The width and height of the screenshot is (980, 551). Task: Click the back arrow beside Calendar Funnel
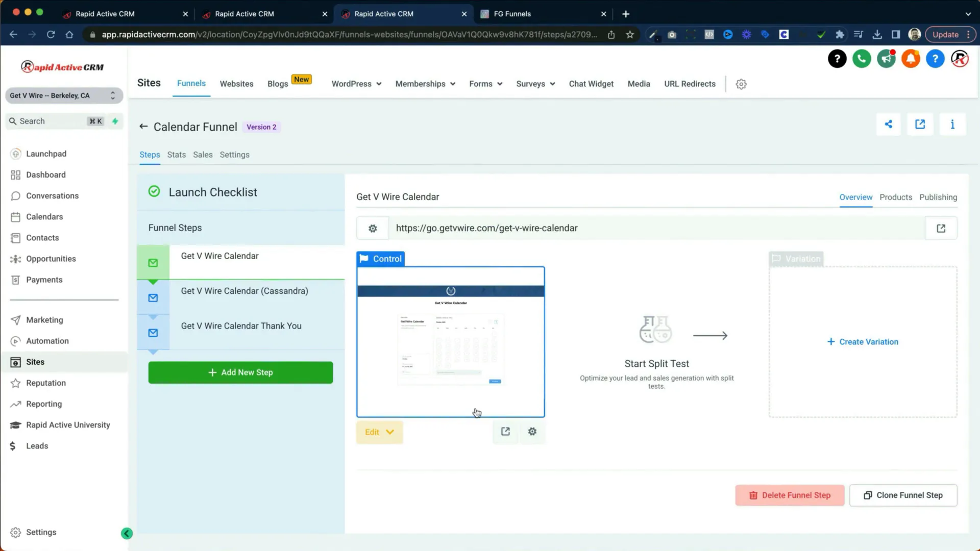pyautogui.click(x=143, y=127)
